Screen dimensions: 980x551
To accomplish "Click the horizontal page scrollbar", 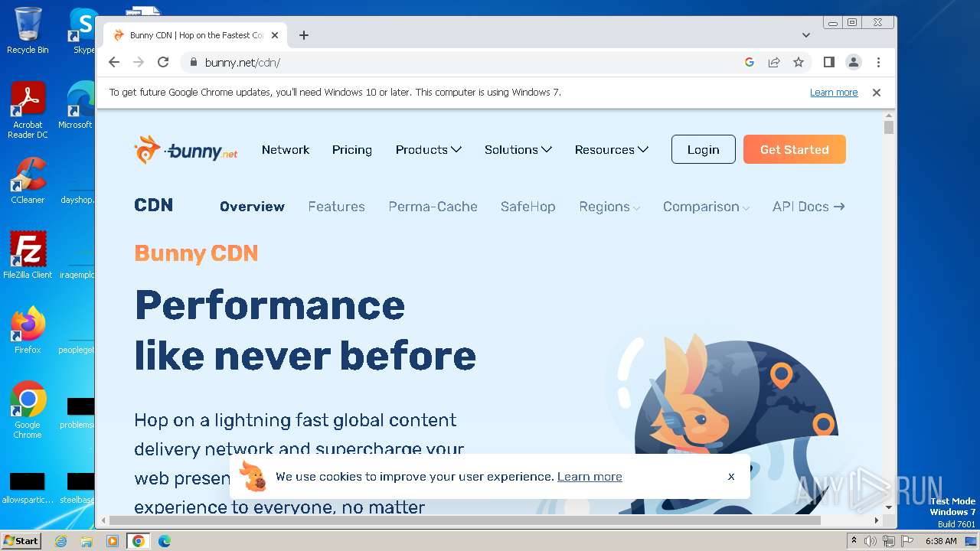I will coord(465,520).
